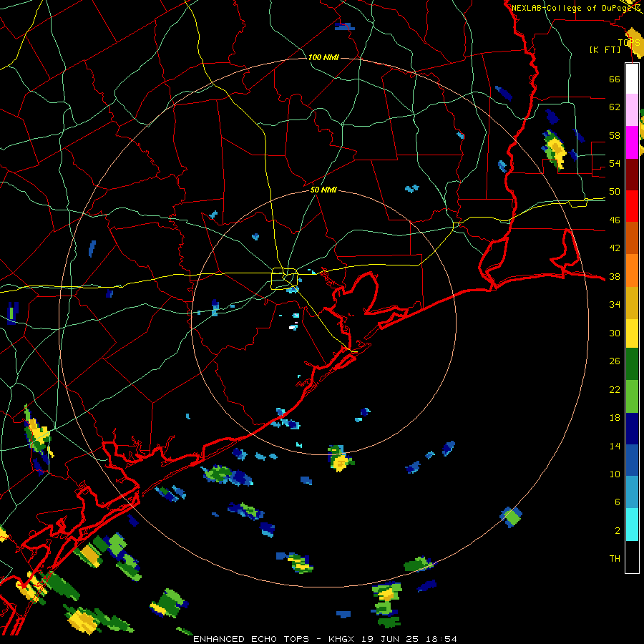Click the bright yellow swatch on the scale
This screenshot has width=644, height=644.
632,333
